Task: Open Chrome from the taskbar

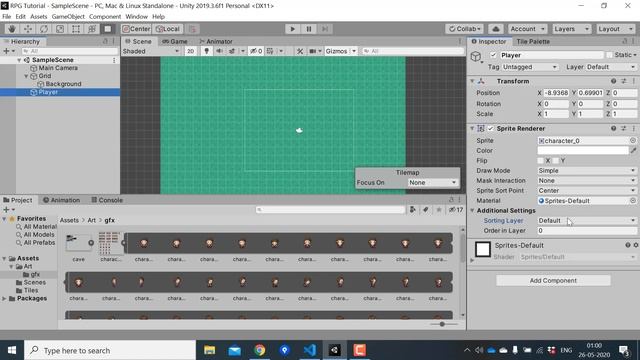Action: click(x=260, y=350)
